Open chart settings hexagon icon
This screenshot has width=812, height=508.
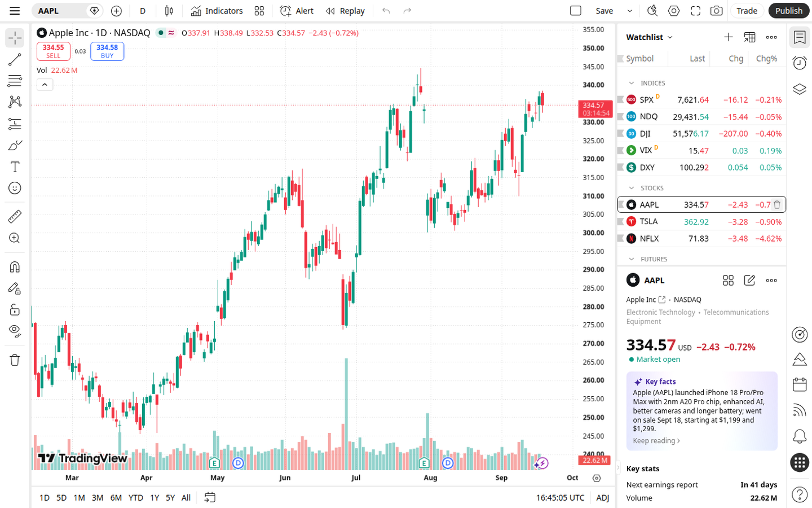[674, 11]
